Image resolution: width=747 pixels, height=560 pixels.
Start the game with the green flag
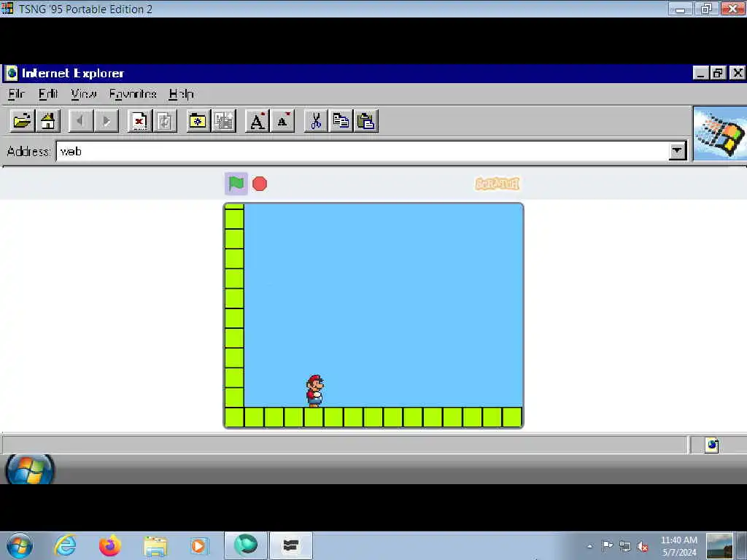point(236,183)
